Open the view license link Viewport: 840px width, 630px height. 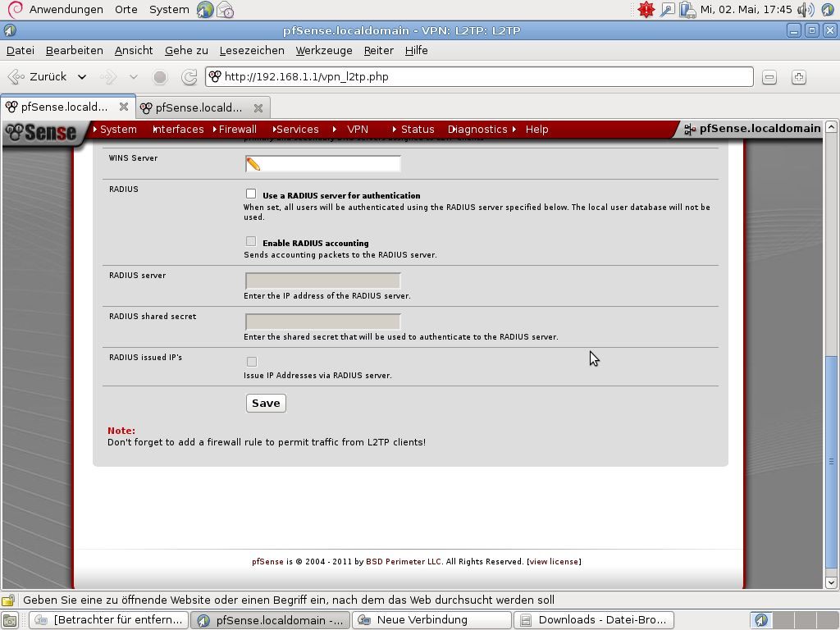pos(554,561)
